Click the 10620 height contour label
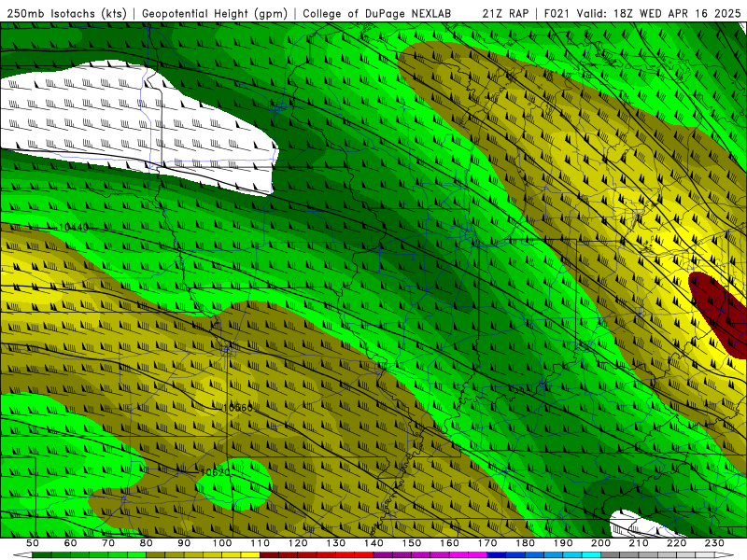The image size is (747, 560). pyautogui.click(x=216, y=472)
